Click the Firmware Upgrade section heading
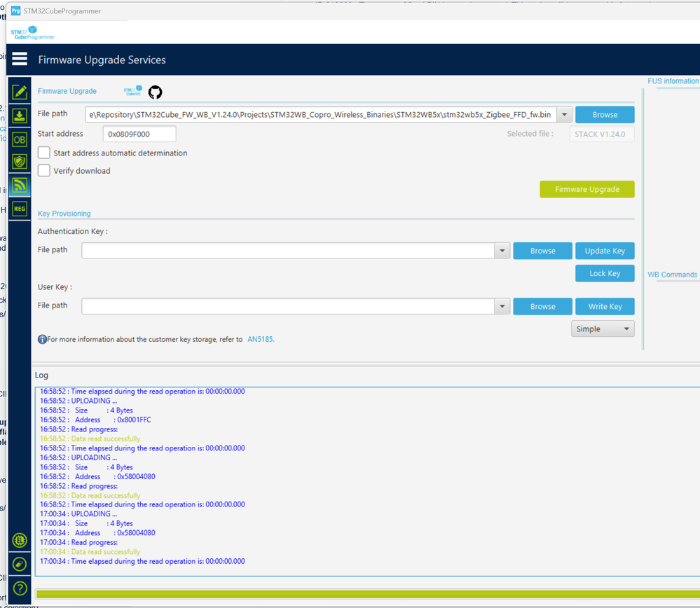Image resolution: width=700 pixels, height=608 pixels. [x=67, y=91]
